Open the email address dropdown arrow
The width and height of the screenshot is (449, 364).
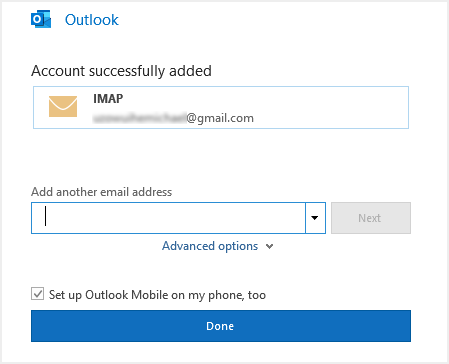pos(315,218)
